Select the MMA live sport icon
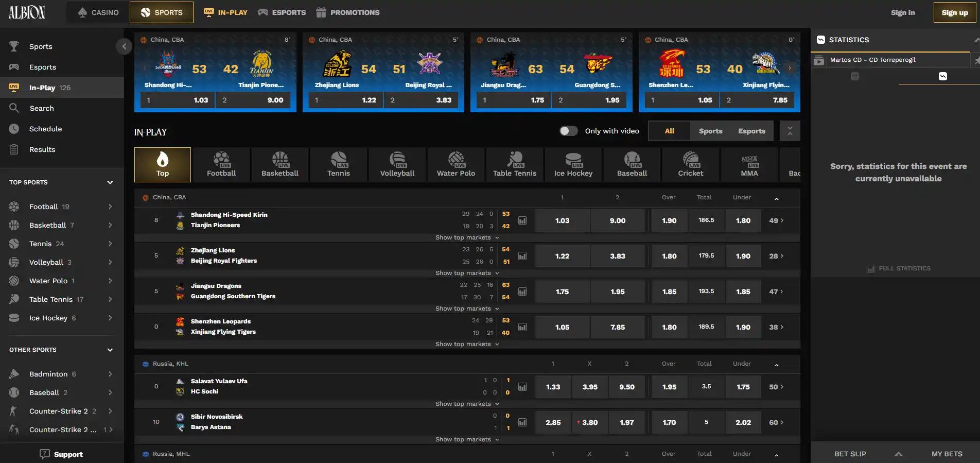The image size is (980, 463). click(x=749, y=165)
